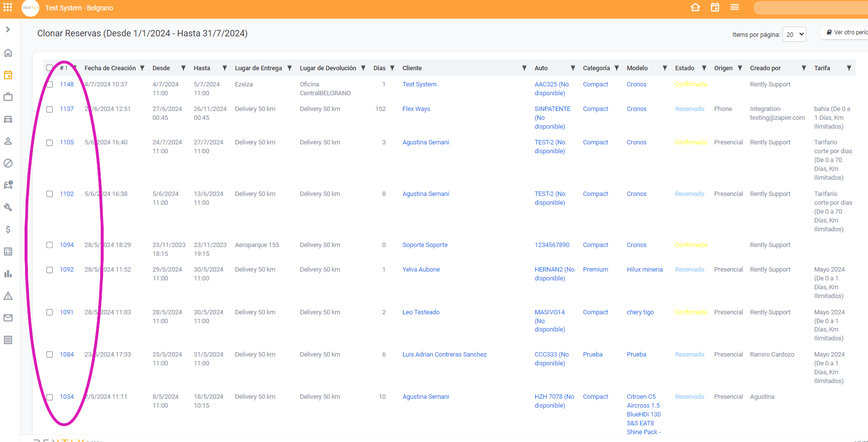Viewport: 868px width, 442px height.
Task: Open the hamburger menu in top bar
Action: pos(734,7)
